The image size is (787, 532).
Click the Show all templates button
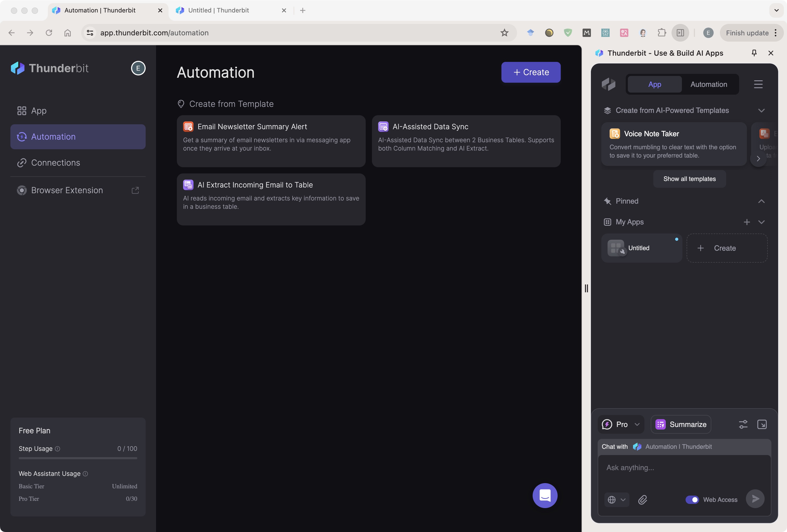coord(689,179)
